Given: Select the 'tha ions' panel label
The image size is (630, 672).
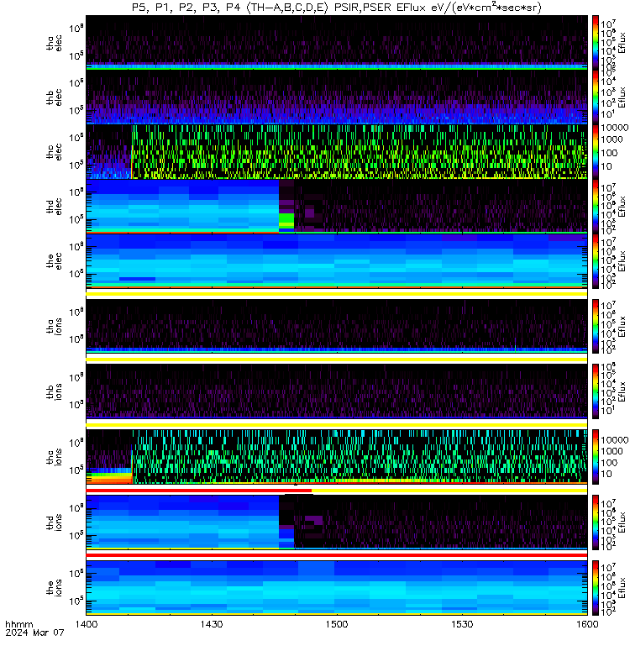Looking at the screenshot, I should click(x=54, y=326).
